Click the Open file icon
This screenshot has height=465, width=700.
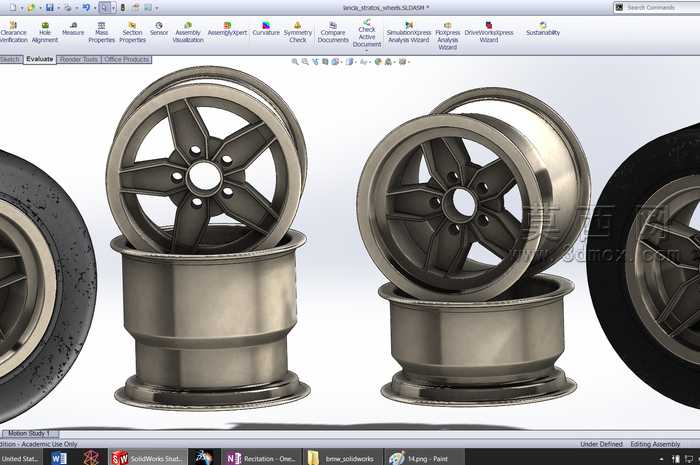coord(31,8)
